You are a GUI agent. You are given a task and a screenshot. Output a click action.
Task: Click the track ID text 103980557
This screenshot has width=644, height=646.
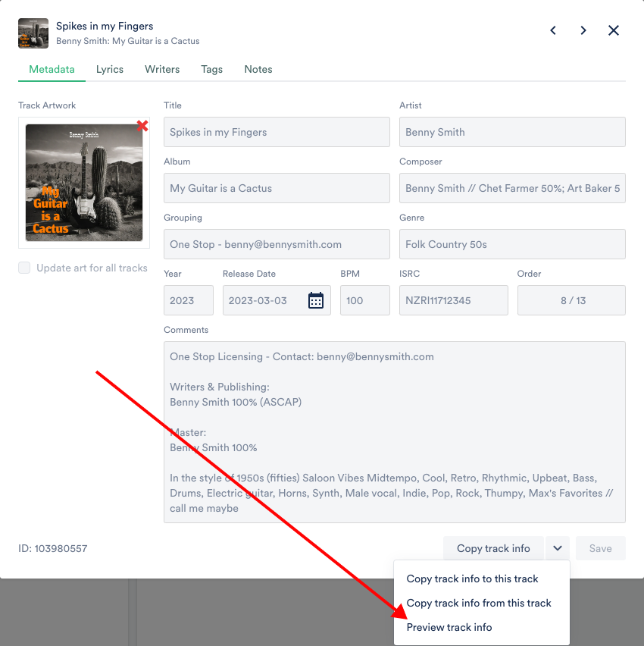coord(53,549)
